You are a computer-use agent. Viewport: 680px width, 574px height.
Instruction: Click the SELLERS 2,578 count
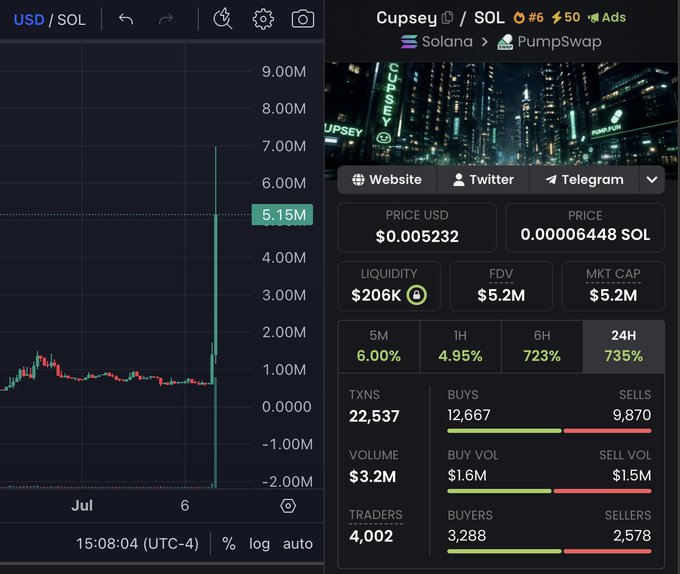pos(632,535)
